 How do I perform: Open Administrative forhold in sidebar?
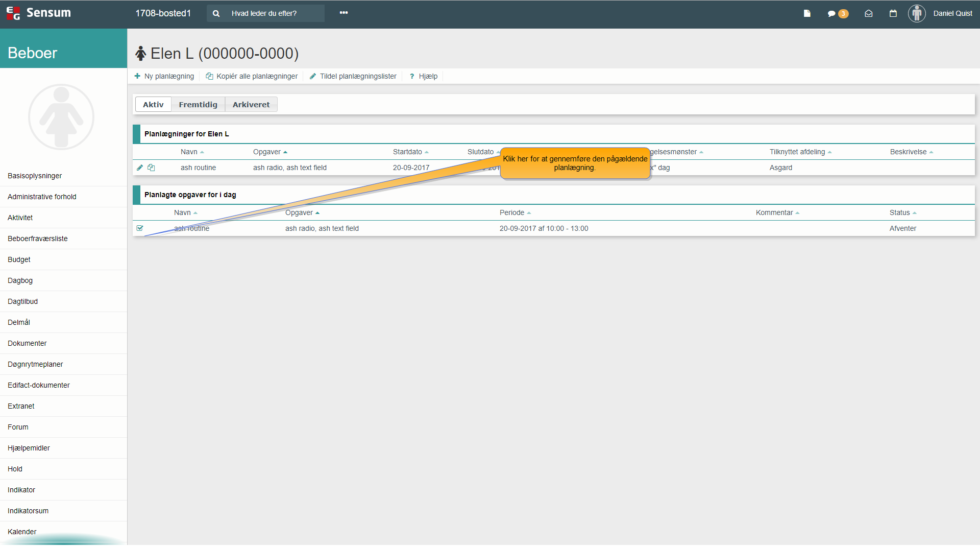pos(63,197)
